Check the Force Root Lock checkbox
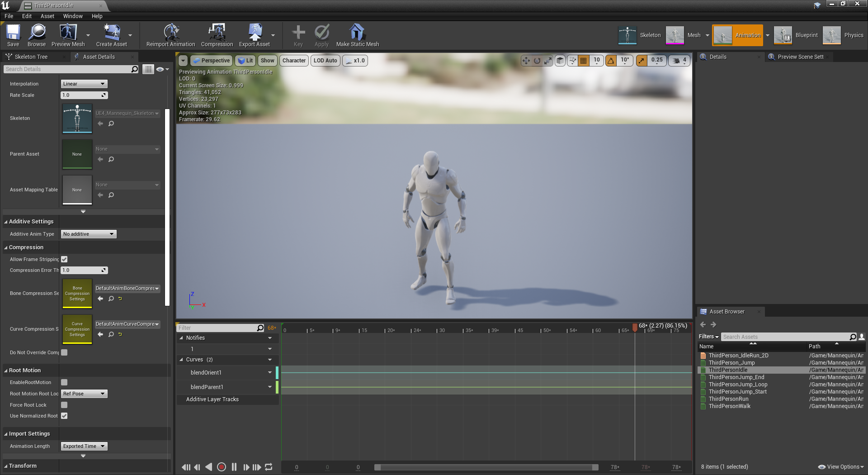This screenshot has height=475, width=868. tap(64, 405)
